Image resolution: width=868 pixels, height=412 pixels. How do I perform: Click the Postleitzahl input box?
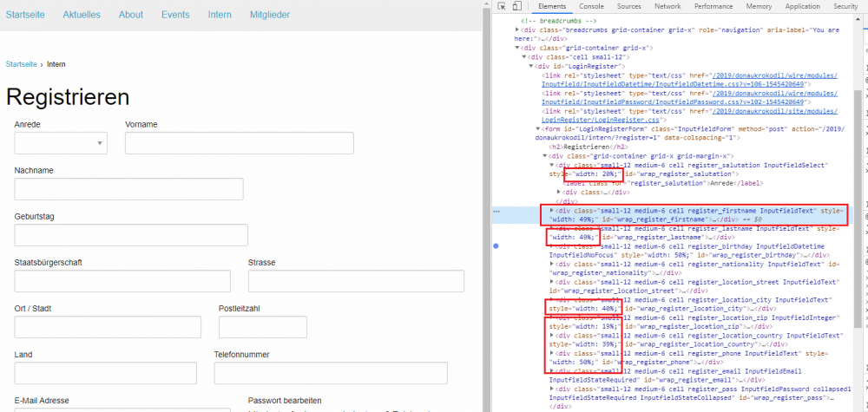click(263, 327)
